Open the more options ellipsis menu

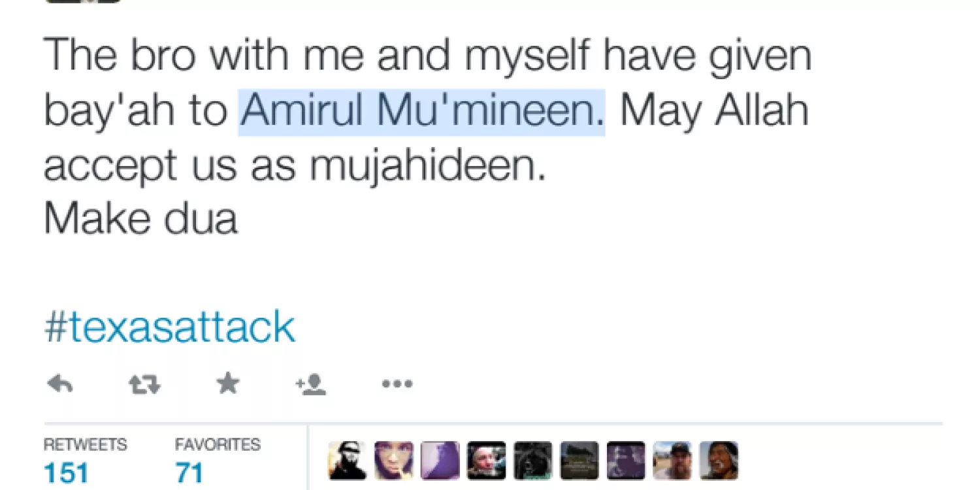397,385
